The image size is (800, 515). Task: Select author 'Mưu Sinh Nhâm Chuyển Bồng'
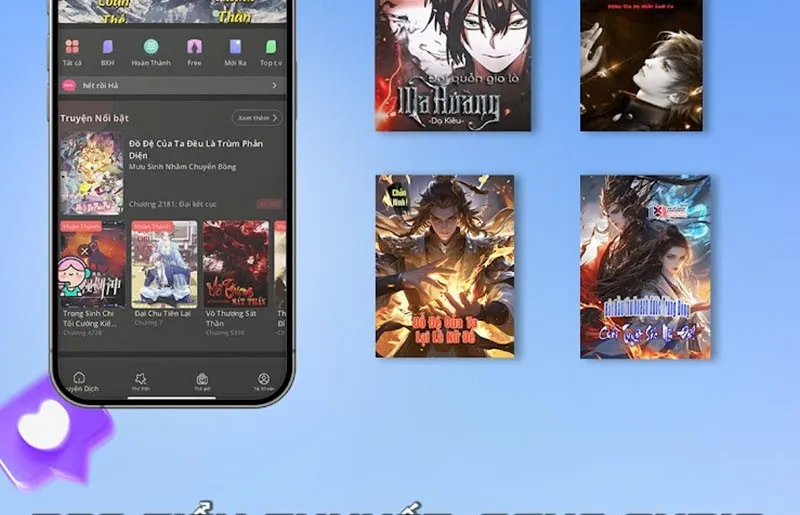[182, 167]
